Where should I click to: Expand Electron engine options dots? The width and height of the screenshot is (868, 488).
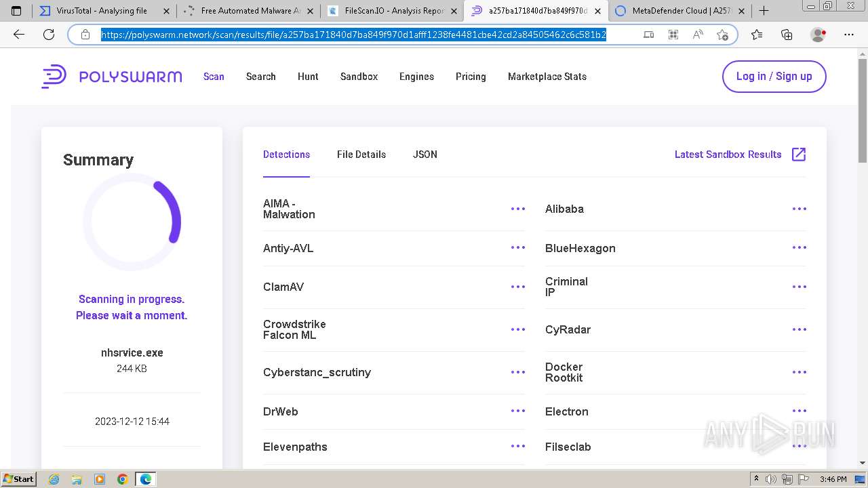tap(800, 411)
